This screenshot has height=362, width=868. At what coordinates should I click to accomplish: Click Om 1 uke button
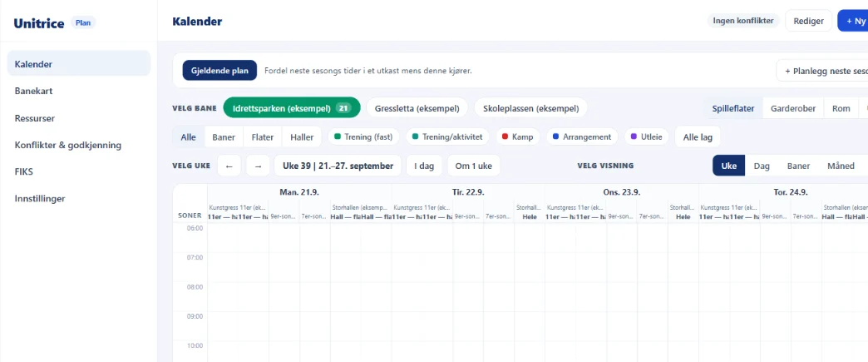pyautogui.click(x=473, y=166)
